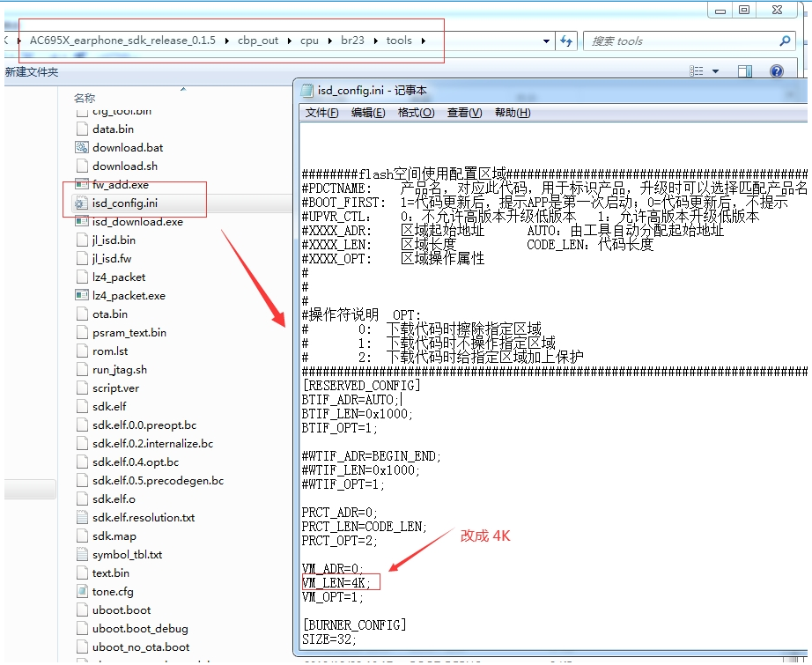This screenshot has width=812, height=665.
Task: Open the address bar history dropdown
Action: pyautogui.click(x=546, y=41)
